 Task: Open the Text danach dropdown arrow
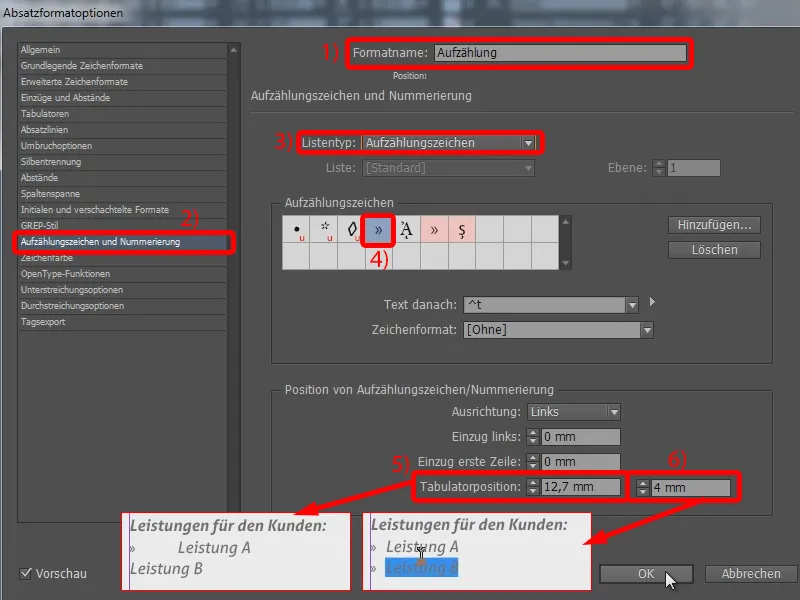click(632, 305)
